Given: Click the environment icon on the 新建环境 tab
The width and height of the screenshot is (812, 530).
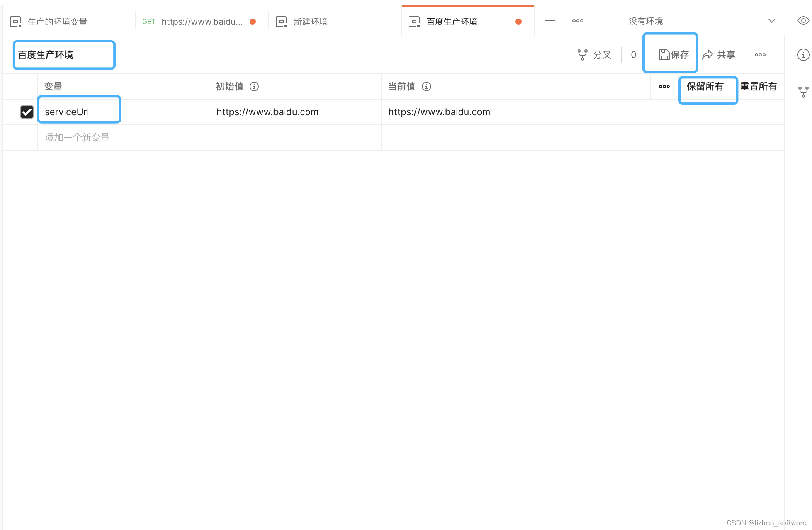Looking at the screenshot, I should [x=281, y=22].
